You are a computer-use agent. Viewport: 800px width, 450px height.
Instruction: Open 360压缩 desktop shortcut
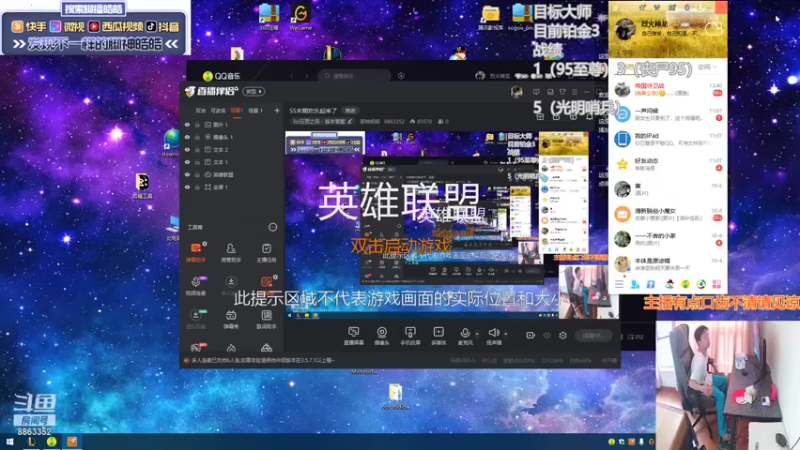click(269, 16)
